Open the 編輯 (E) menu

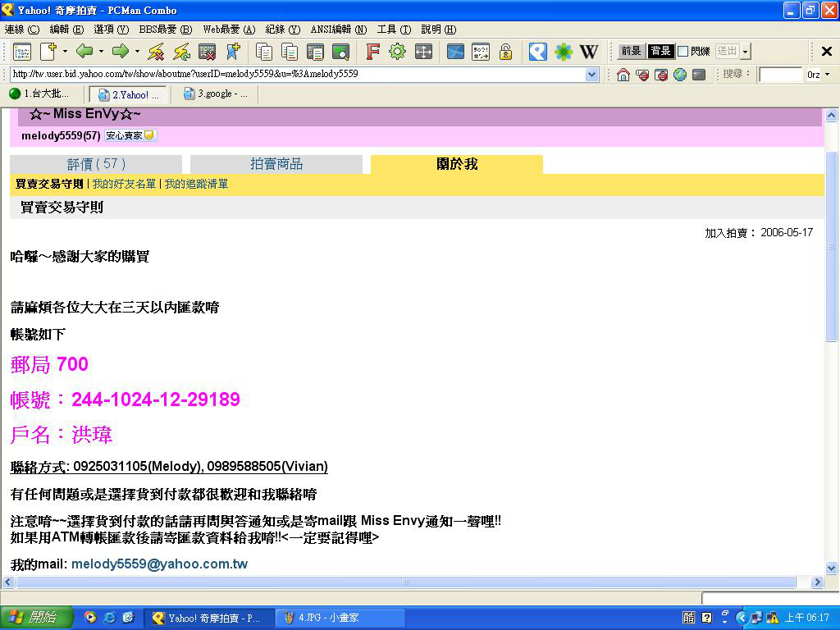click(66, 30)
